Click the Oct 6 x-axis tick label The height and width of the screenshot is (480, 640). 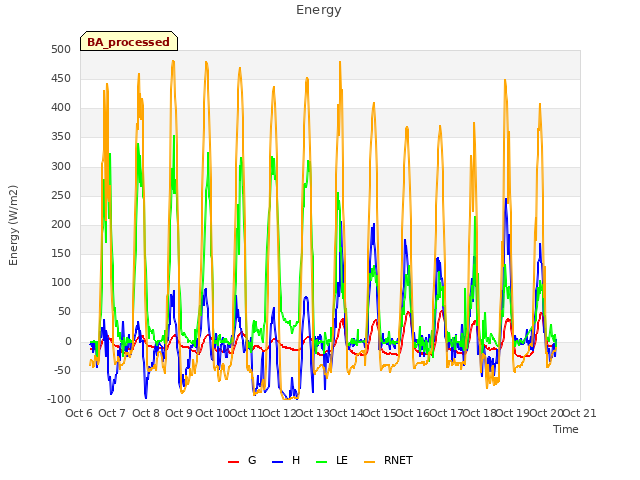(79, 413)
